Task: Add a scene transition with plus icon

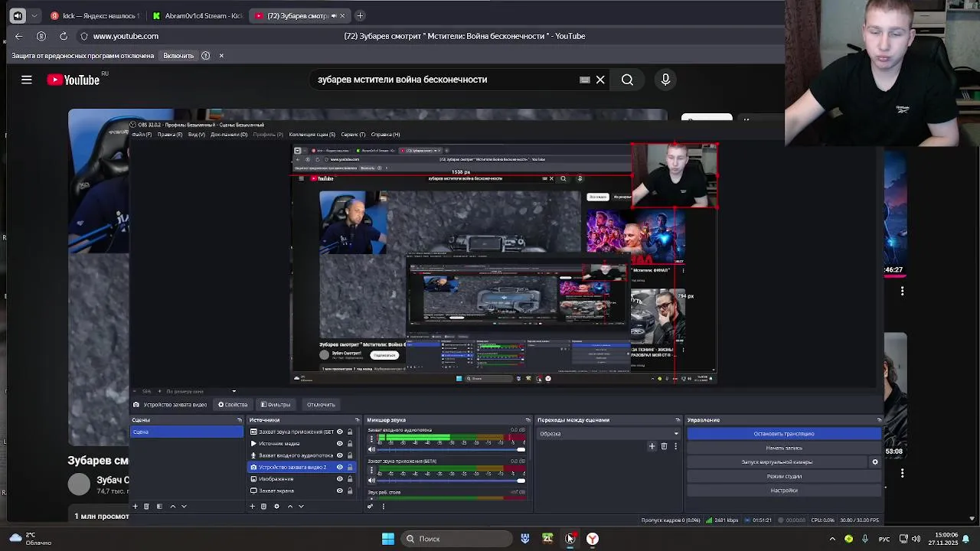Action: (x=652, y=446)
